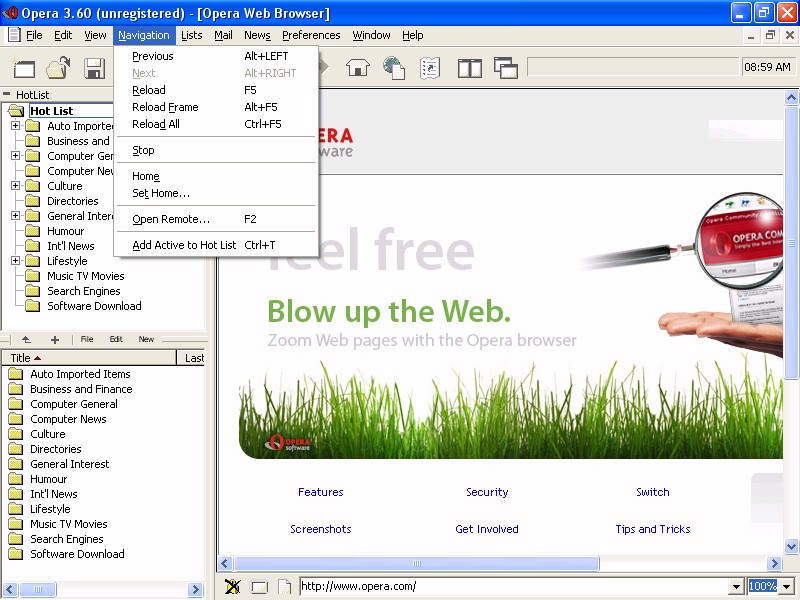
Task: Expand the Culture tree node
Action: tap(16, 186)
